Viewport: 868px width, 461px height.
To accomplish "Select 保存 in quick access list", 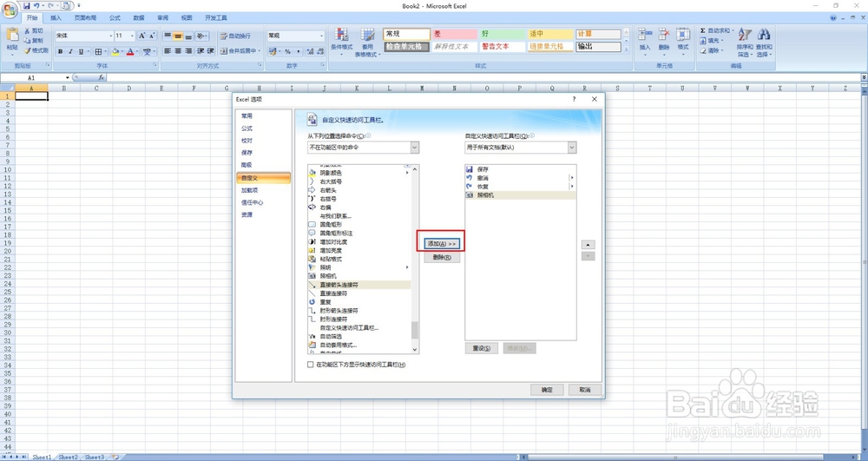I will (520, 169).
